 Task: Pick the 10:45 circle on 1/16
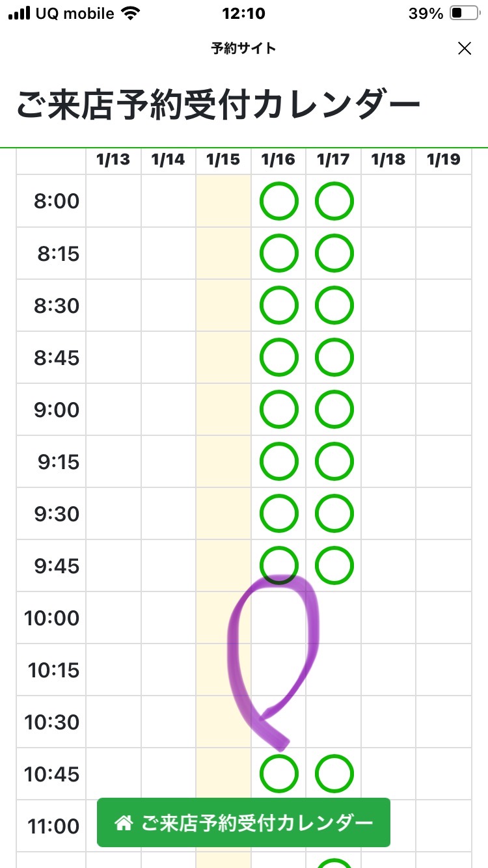(x=279, y=774)
